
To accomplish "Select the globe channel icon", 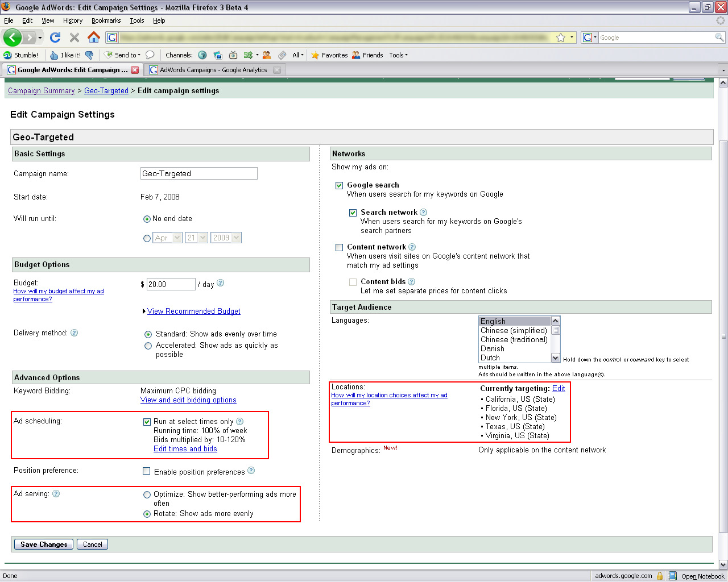I will 202,55.
